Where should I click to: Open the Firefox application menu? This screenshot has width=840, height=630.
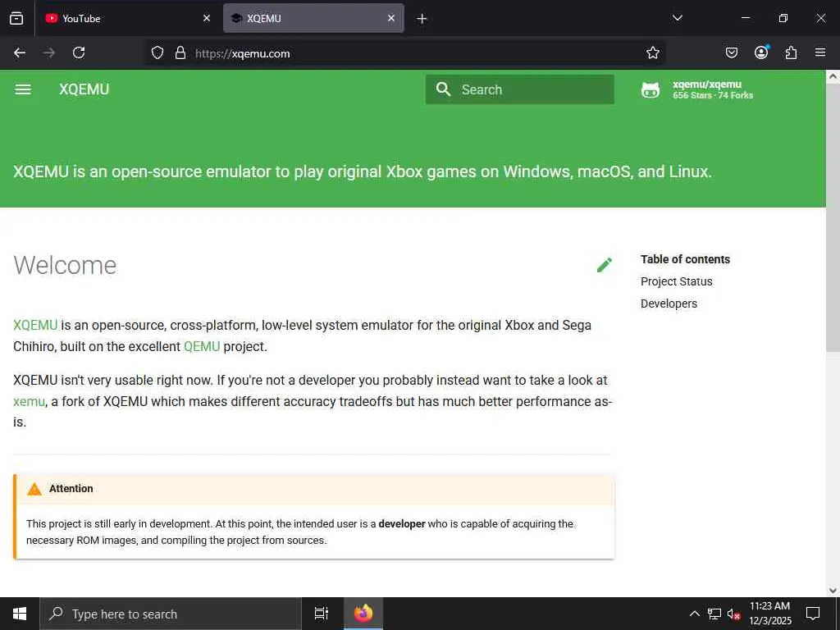pyautogui.click(x=820, y=52)
